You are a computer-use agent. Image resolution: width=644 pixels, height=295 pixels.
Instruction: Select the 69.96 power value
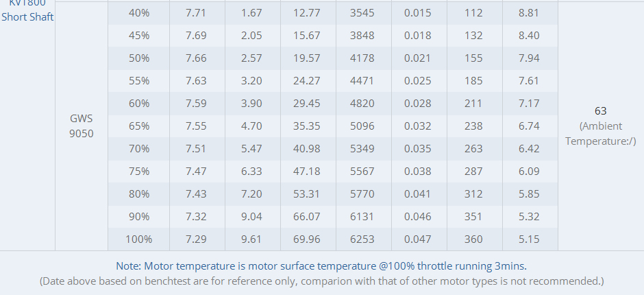[307, 239]
